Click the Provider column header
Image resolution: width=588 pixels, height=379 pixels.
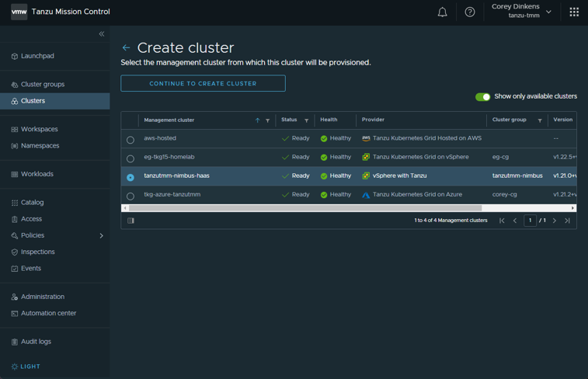click(x=373, y=120)
